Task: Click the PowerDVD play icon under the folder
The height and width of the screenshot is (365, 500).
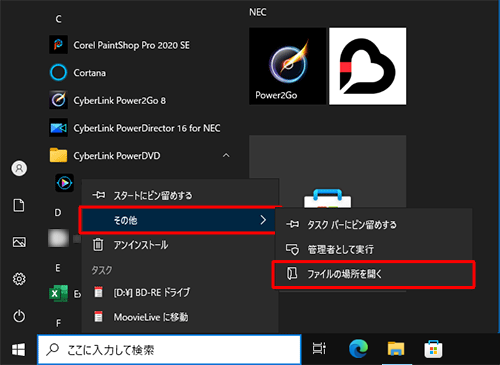Action: click(x=64, y=183)
